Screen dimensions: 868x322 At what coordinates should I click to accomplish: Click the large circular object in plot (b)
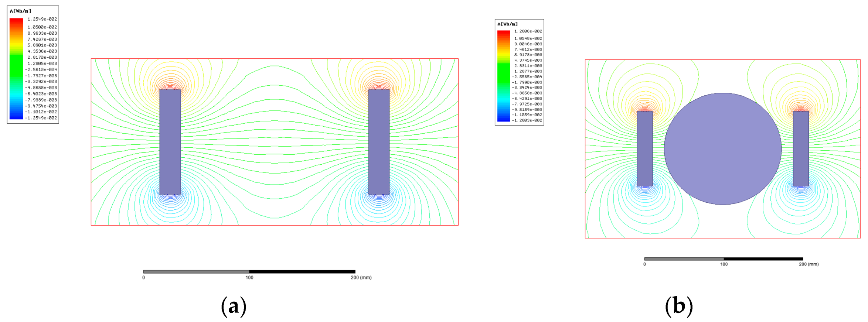point(723,149)
